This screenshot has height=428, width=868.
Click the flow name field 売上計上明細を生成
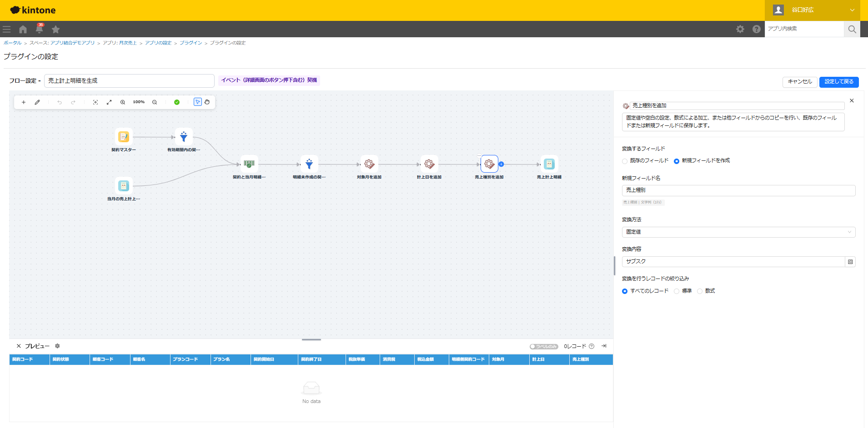129,81
